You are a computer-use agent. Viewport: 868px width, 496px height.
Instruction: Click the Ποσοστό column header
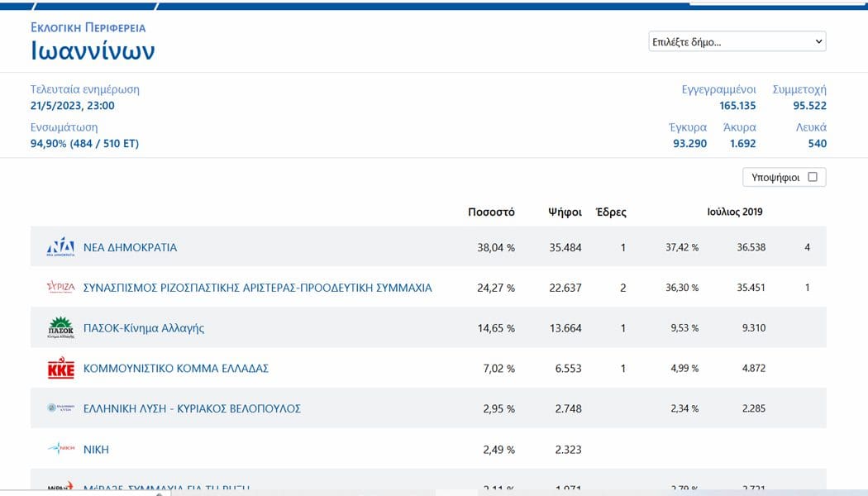pos(491,212)
